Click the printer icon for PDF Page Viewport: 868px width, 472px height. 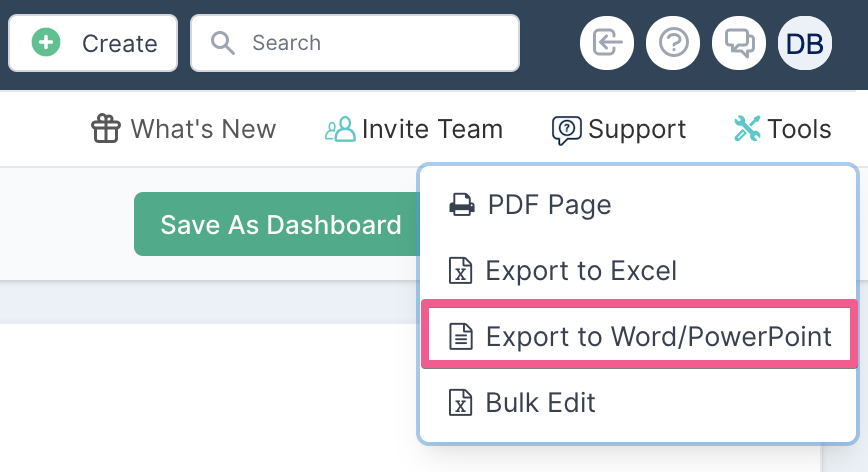point(462,205)
